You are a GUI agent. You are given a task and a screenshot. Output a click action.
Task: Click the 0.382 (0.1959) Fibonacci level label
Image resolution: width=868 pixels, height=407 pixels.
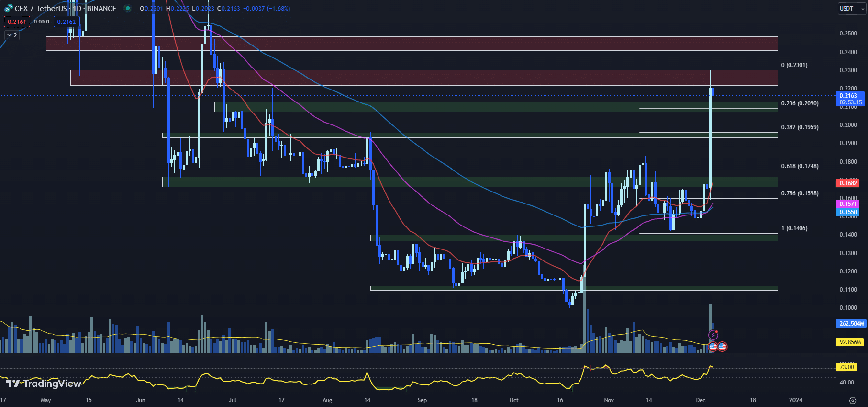pos(800,127)
